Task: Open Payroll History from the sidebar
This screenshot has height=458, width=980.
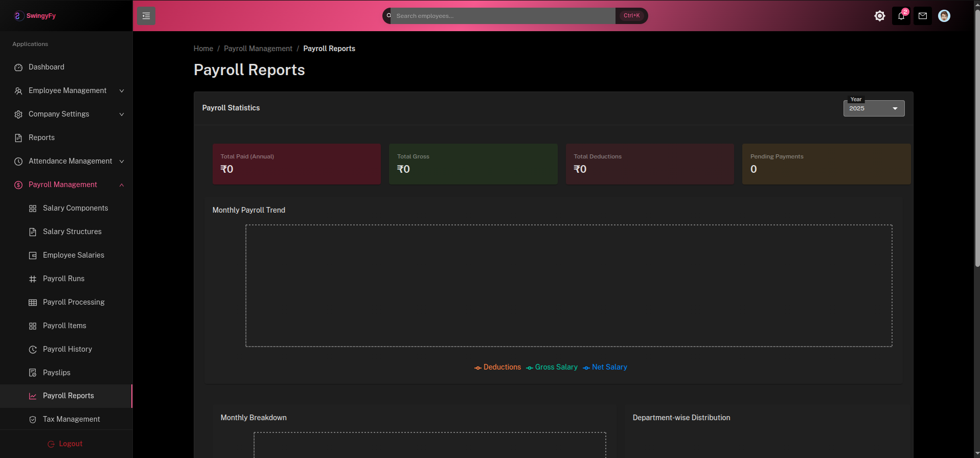Action: tap(67, 349)
